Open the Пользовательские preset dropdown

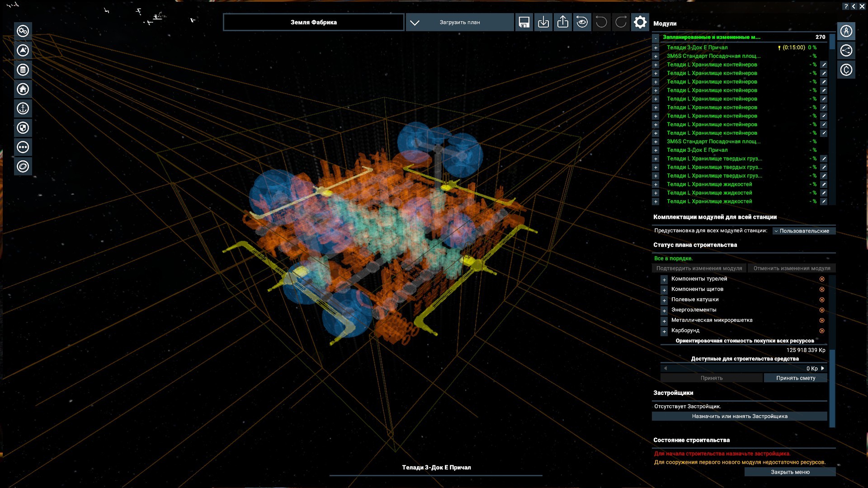coord(804,231)
